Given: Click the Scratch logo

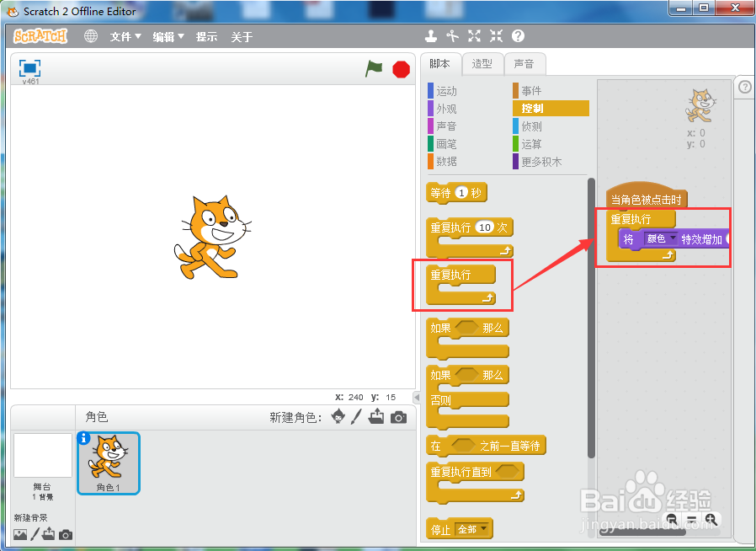Looking at the screenshot, I should pos(40,35).
